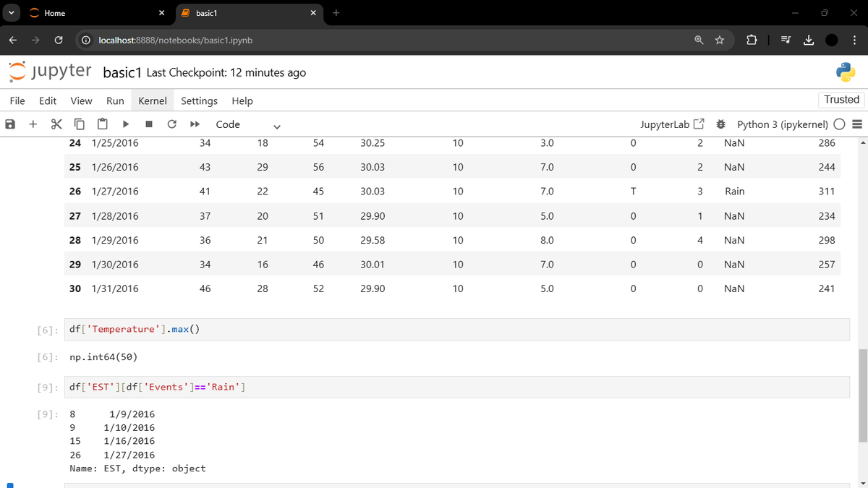Click the scrollbar down arrow
868x488 pixels.
(x=862, y=483)
